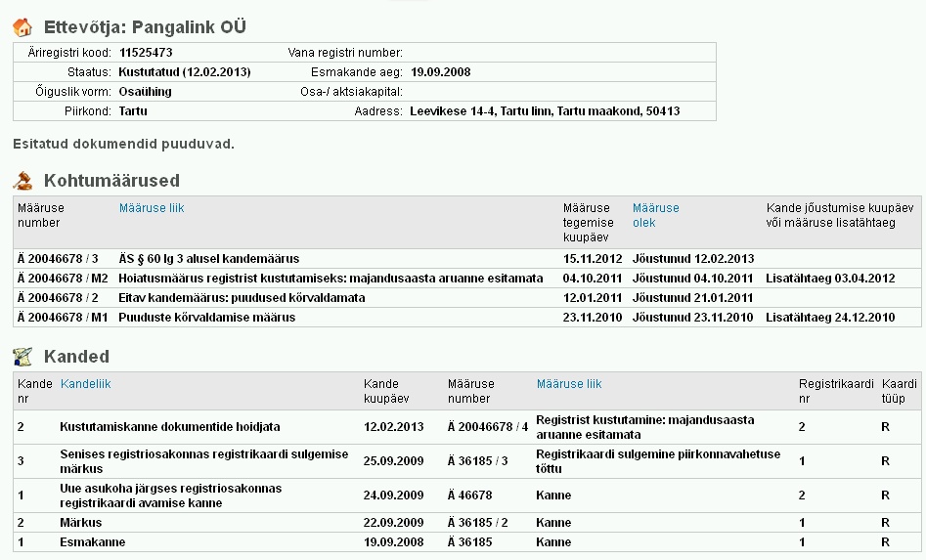Click status 'Kustutatud (12.02.2013)'
The height and width of the screenshot is (560, 926).
(x=185, y=72)
